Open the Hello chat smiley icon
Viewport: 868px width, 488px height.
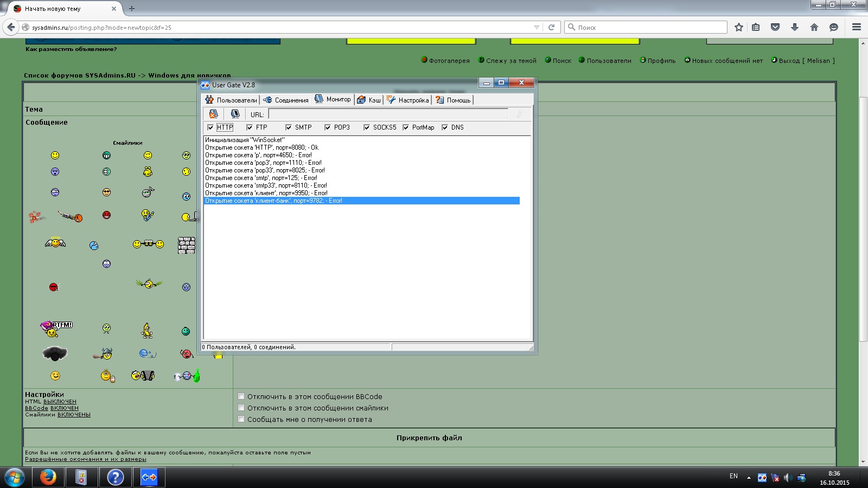pos(834,27)
